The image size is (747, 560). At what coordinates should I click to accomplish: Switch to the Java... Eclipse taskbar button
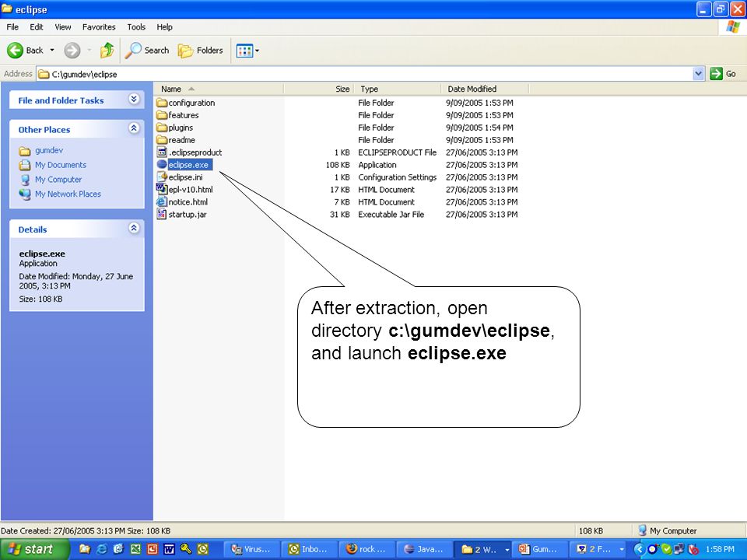423,549
